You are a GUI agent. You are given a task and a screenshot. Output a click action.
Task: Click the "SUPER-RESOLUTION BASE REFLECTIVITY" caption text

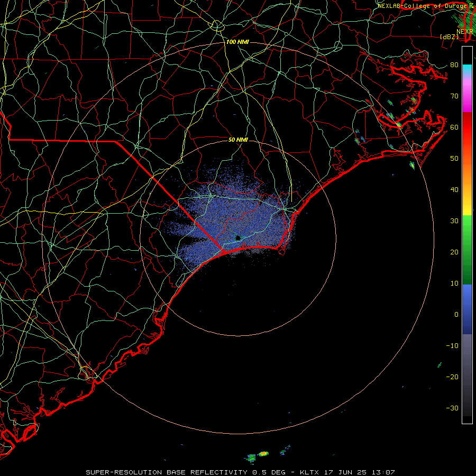tap(167, 472)
